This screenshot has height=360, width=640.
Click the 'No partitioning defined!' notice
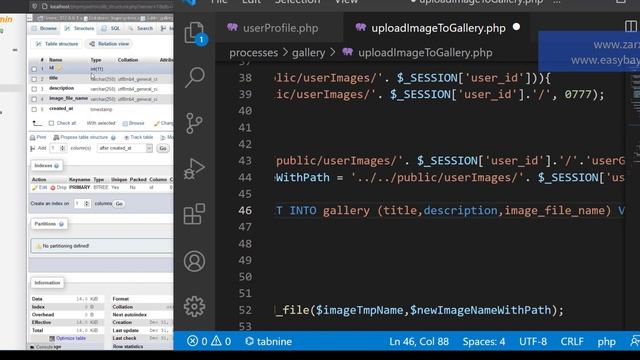click(102, 246)
